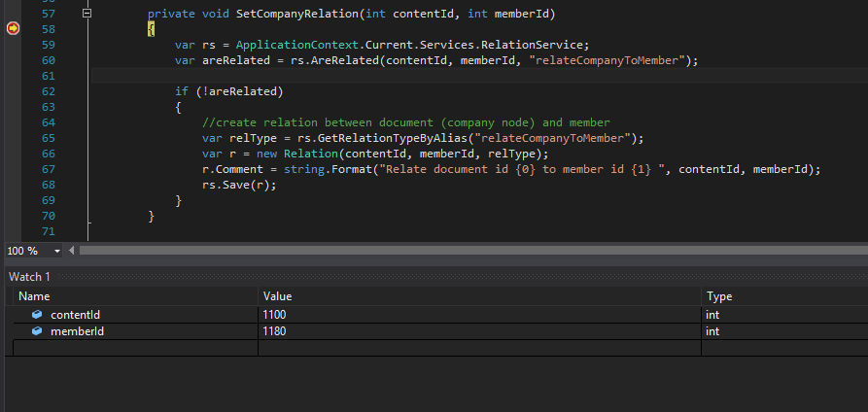Click the Type column header in Watch 1
Image resolution: width=868 pixels, height=412 pixels.
(784, 296)
